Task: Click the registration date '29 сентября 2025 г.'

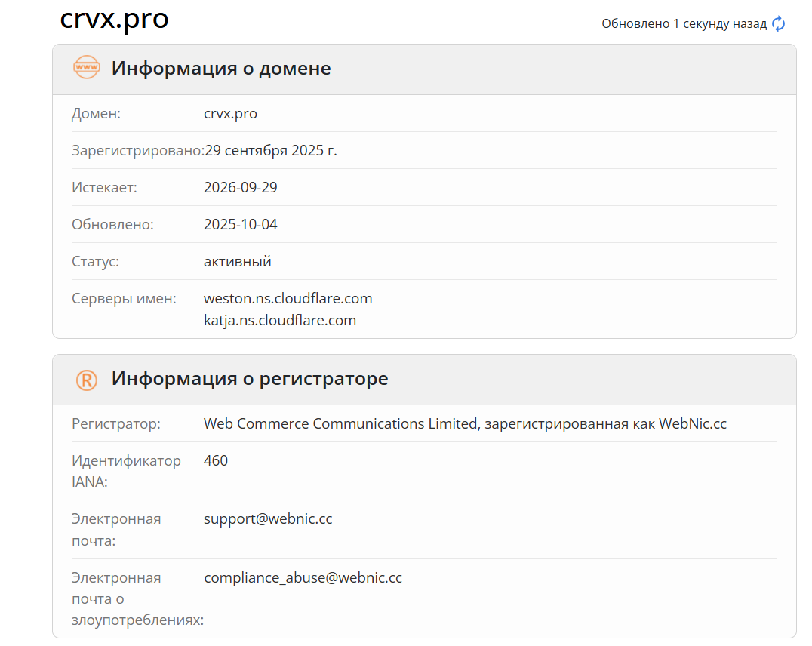Action: (270, 150)
